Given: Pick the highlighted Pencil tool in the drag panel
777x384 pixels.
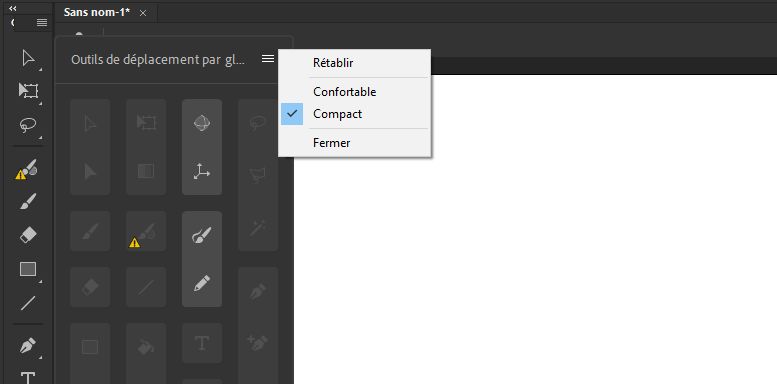Looking at the screenshot, I should (x=202, y=283).
